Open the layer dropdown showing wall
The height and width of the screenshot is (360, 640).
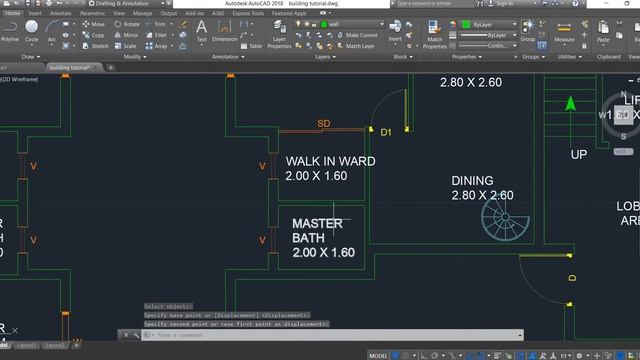coord(339,24)
